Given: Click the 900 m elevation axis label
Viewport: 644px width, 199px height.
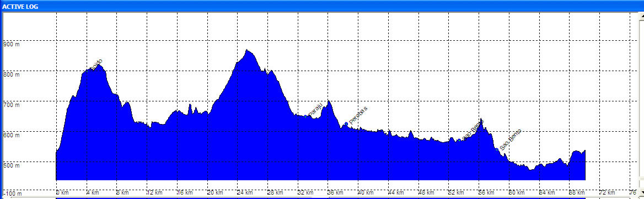Looking at the screenshot, I should [x=12, y=44].
